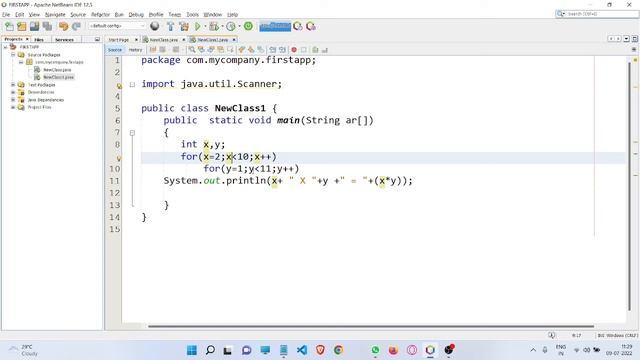Click the search input field at top right
The image size is (640, 360).
(x=602, y=14)
